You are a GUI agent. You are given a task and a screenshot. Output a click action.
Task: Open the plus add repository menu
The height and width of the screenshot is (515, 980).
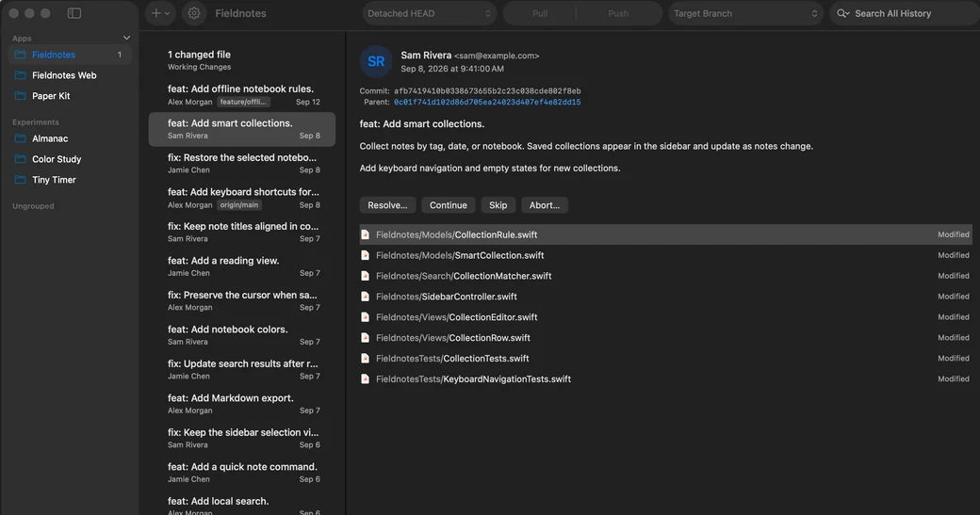pos(160,13)
